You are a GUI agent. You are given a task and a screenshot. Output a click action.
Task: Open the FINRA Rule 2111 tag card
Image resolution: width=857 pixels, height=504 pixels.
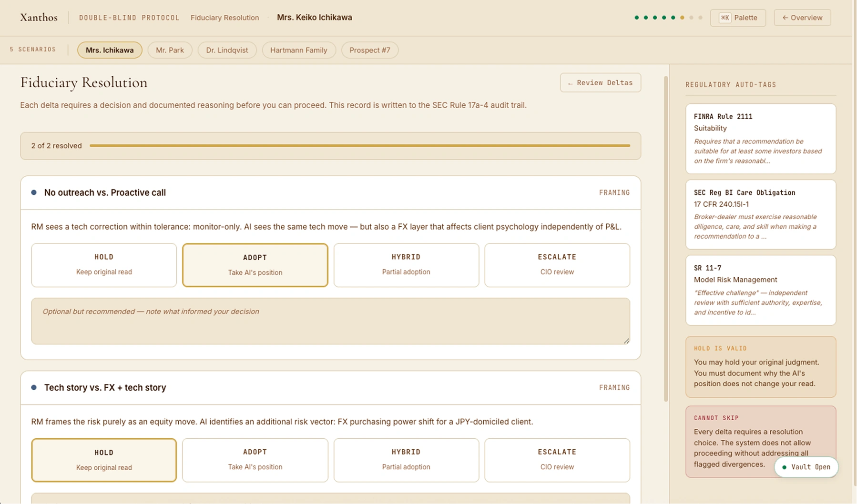[x=760, y=139]
